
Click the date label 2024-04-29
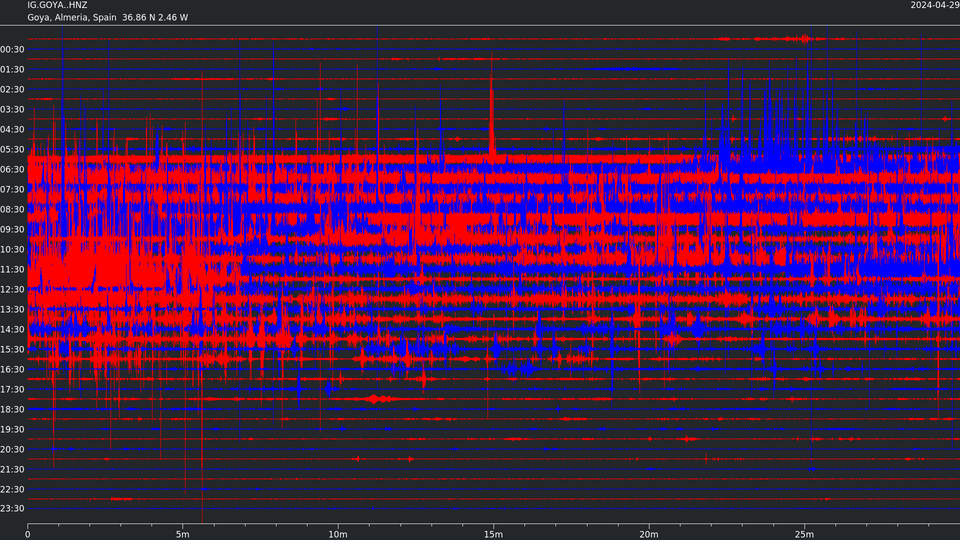click(935, 5)
